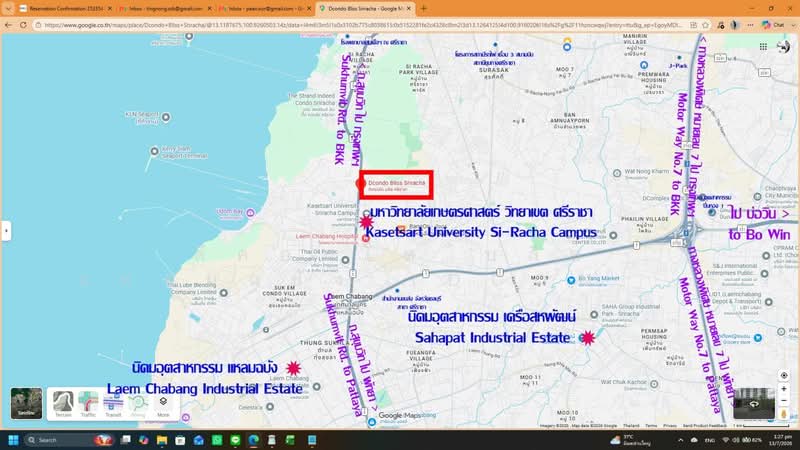Zoom in with the plus button
Image resolution: width=800 pixels, height=450 pixels.
coord(784,389)
